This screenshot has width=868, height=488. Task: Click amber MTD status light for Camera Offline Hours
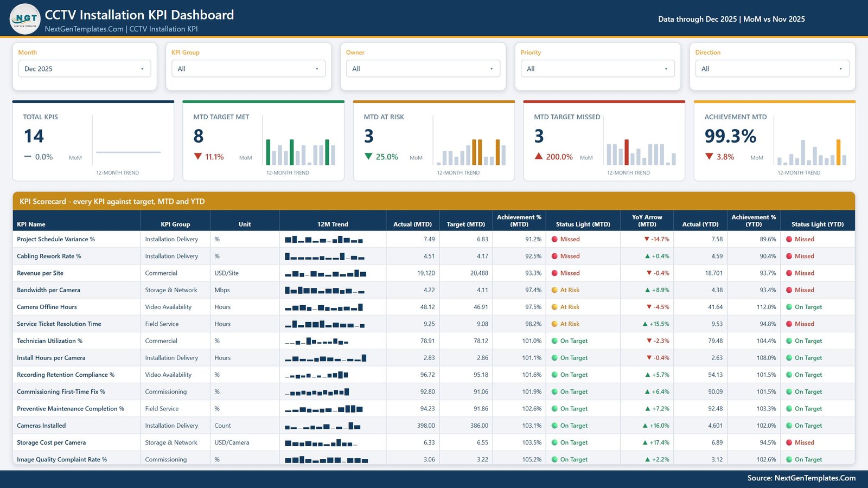555,307
